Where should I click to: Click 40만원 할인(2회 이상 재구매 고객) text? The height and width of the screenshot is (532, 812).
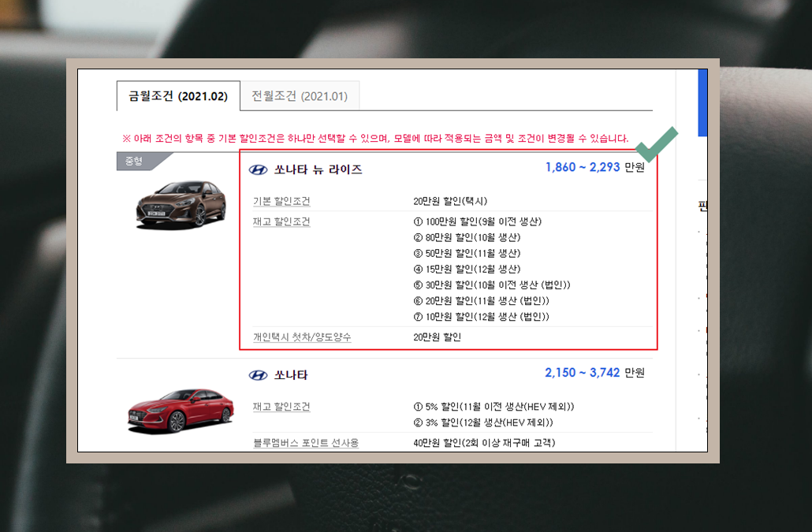pos(484,443)
